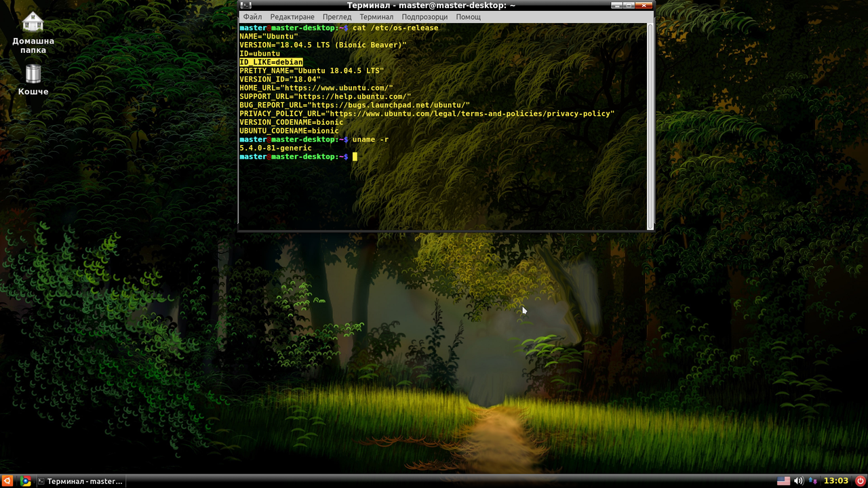Launch Chrome browser from taskbar
The image size is (868, 488).
[x=25, y=481]
